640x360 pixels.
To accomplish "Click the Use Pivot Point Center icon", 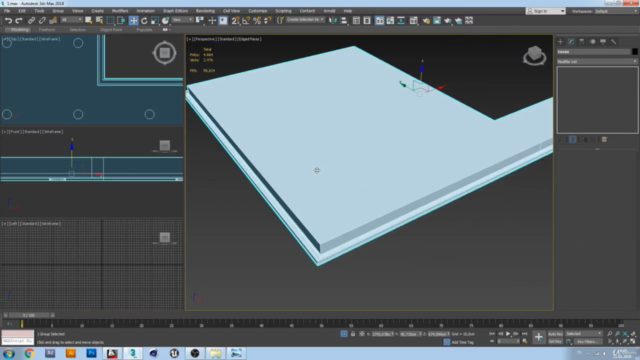I will 200,20.
